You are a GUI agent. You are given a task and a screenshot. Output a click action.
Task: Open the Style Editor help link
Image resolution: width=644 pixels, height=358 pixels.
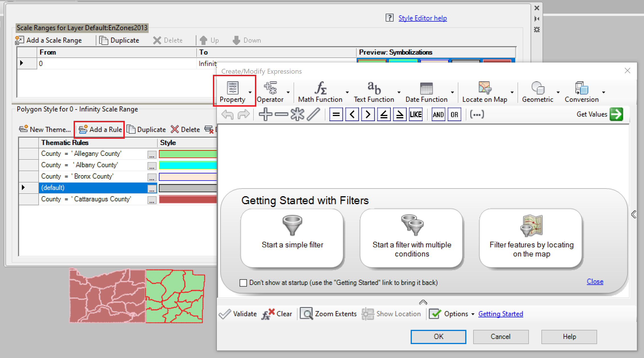(x=423, y=18)
